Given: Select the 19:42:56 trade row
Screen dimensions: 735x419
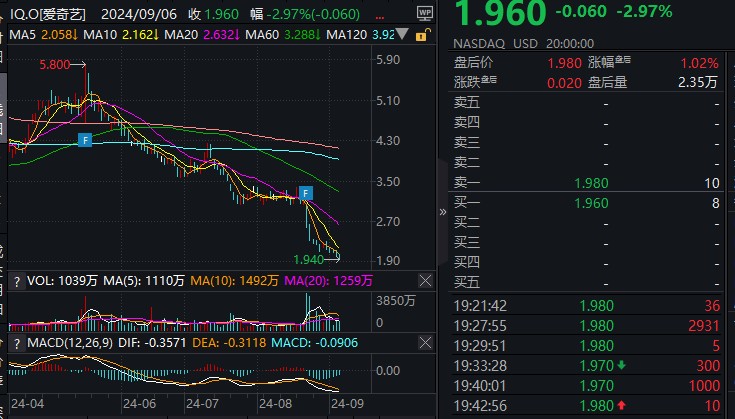Looking at the screenshot, I should [x=586, y=405].
